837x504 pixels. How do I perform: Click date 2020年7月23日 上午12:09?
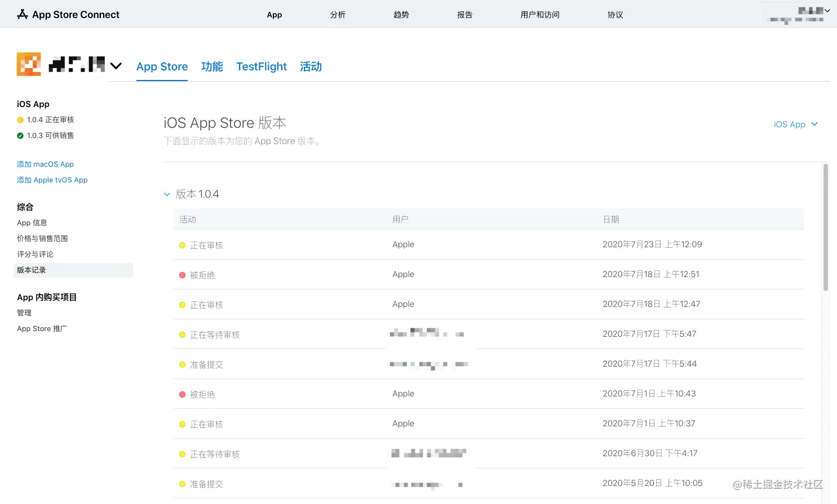tap(652, 244)
